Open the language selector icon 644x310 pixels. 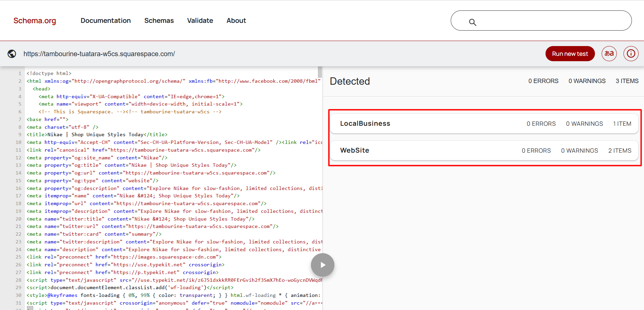609,53
